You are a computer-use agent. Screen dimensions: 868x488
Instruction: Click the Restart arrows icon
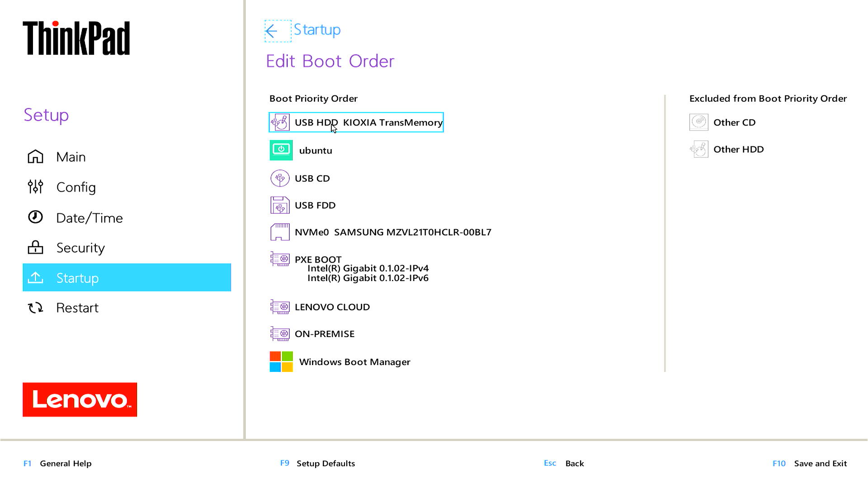(35, 308)
